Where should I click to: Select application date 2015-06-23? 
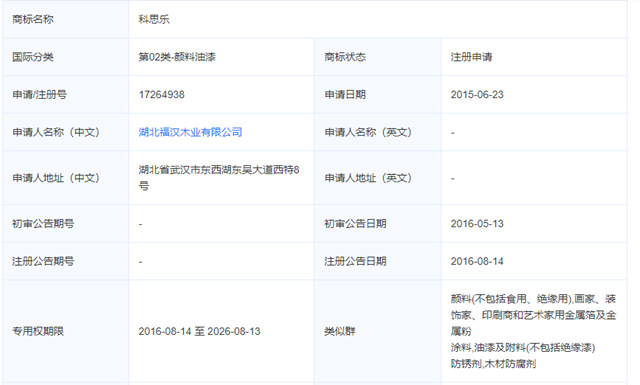click(x=477, y=95)
